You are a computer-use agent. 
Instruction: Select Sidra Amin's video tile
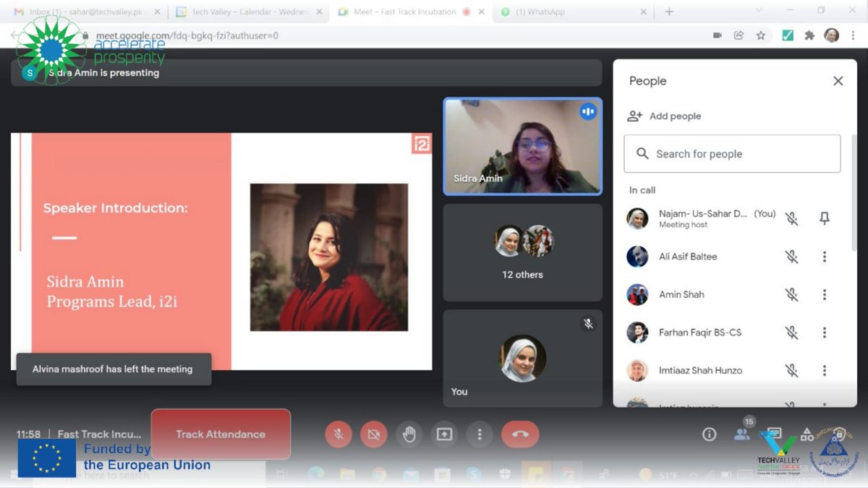[x=522, y=147]
